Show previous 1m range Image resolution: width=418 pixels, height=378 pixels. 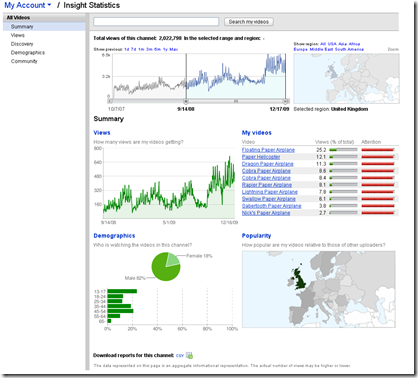pyautogui.click(x=141, y=49)
